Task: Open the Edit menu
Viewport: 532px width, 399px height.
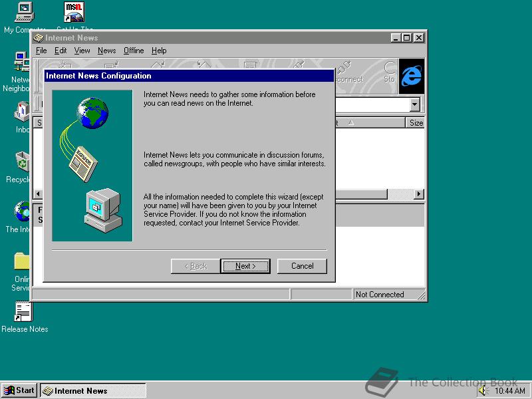Action: coord(61,51)
